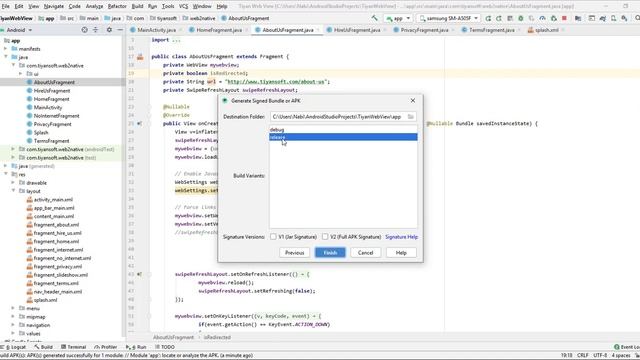
Task: Click the collapse all icon in project panel
Action: (96, 30)
